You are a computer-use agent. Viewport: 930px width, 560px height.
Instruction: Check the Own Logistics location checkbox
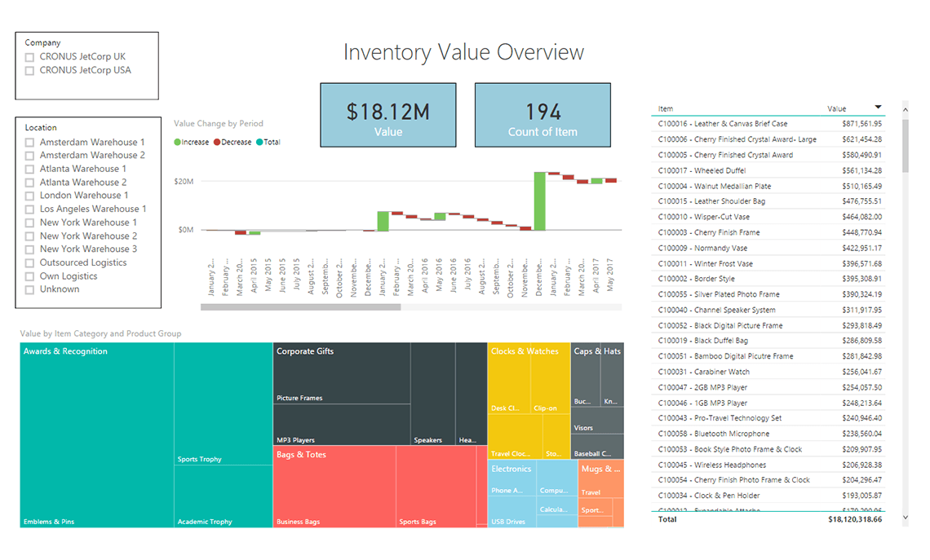[x=29, y=277]
